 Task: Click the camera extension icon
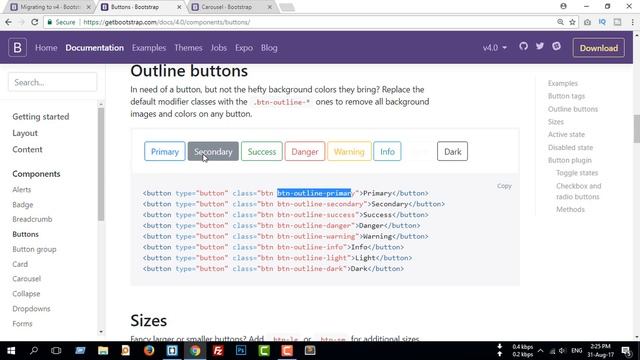pyautogui.click(x=587, y=22)
